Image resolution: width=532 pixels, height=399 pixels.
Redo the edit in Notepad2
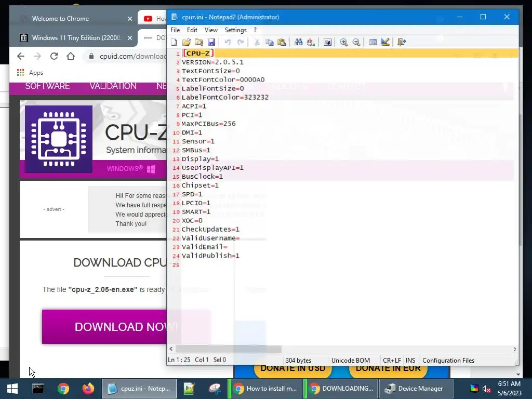(240, 42)
